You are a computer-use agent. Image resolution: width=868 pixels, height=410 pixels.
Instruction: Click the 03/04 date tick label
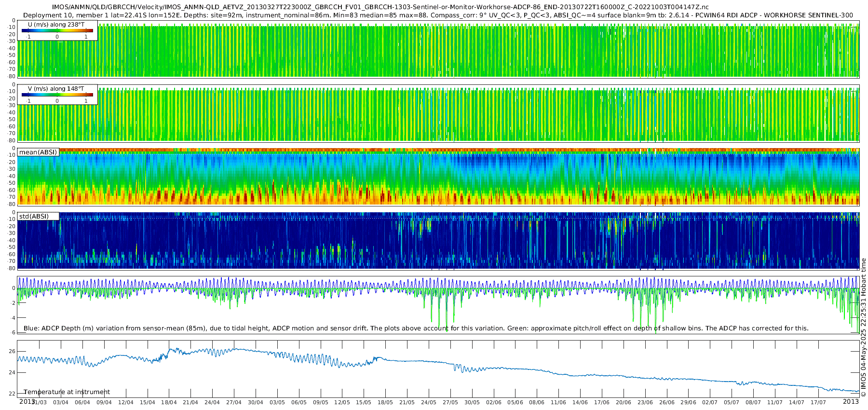click(x=61, y=402)
